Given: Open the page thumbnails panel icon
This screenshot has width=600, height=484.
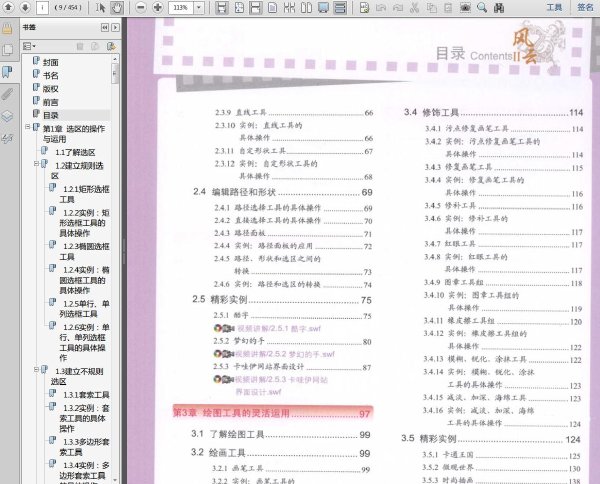Looking at the screenshot, I should point(7,50).
